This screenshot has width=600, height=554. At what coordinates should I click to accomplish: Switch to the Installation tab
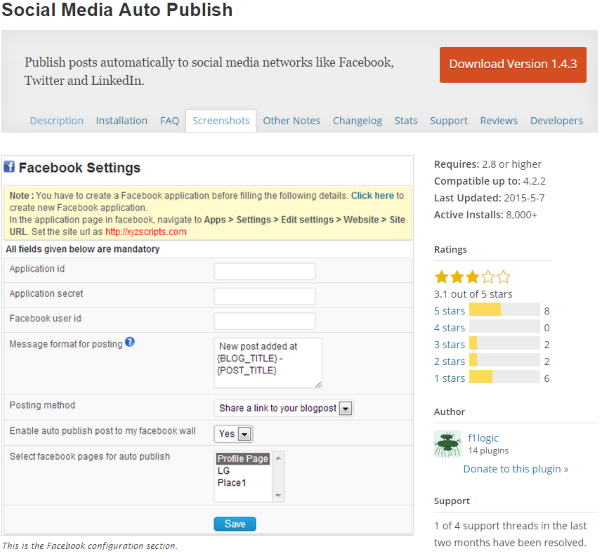click(122, 121)
